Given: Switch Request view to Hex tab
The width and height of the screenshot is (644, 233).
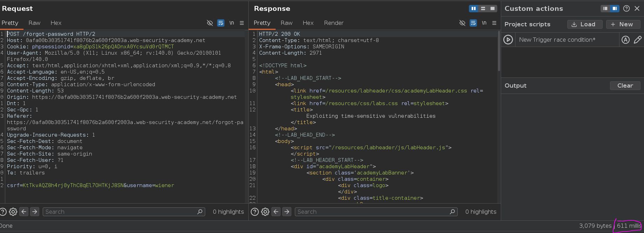Looking at the screenshot, I should click(x=56, y=23).
